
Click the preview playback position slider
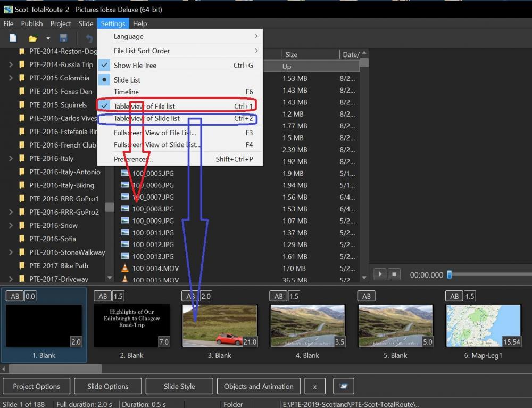click(450, 274)
